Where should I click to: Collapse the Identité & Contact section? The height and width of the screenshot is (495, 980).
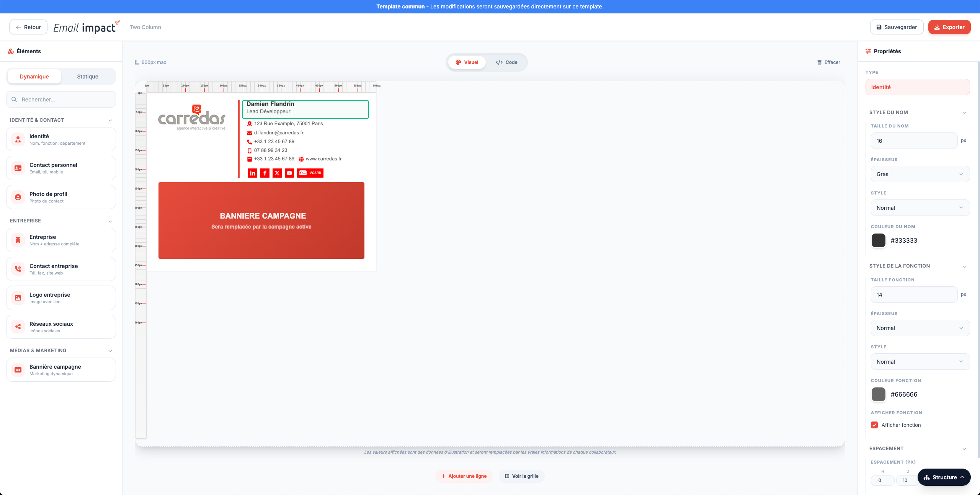tap(110, 120)
